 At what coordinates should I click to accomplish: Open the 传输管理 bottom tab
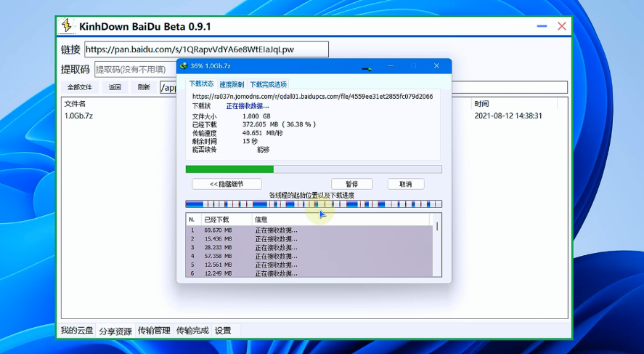[154, 330]
